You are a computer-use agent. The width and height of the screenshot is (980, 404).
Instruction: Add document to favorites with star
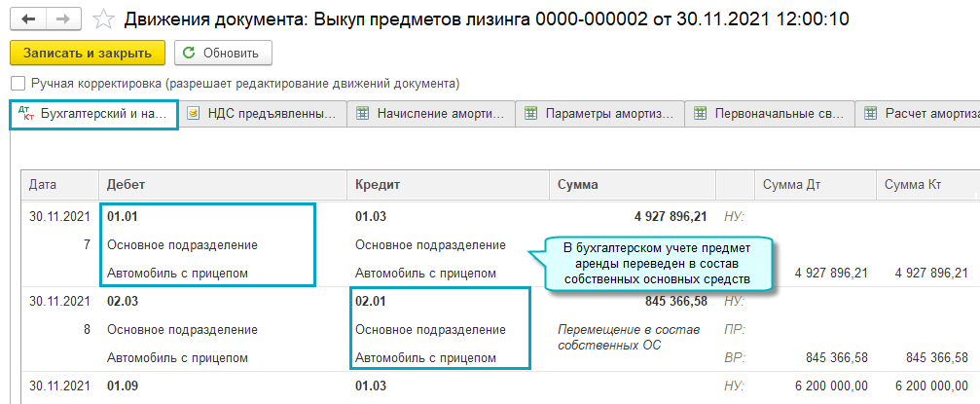(103, 19)
